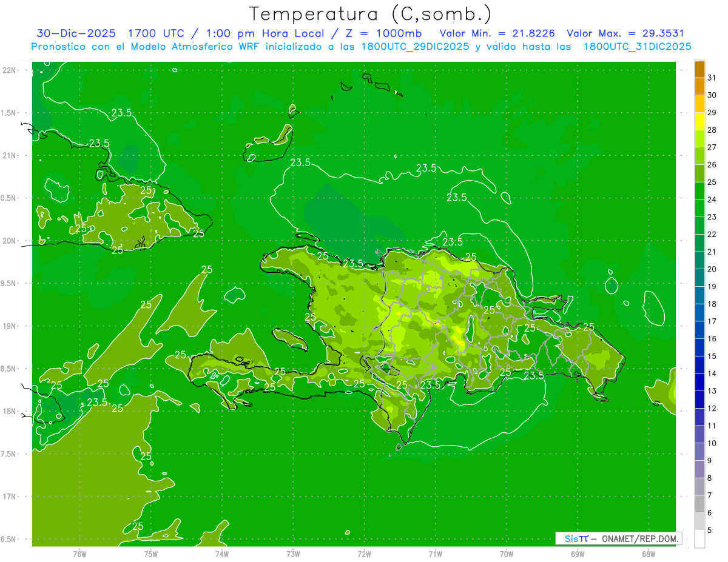Click the "Valor Min. = 21.8226" text
Screen dimensions: 728x562
497,33
